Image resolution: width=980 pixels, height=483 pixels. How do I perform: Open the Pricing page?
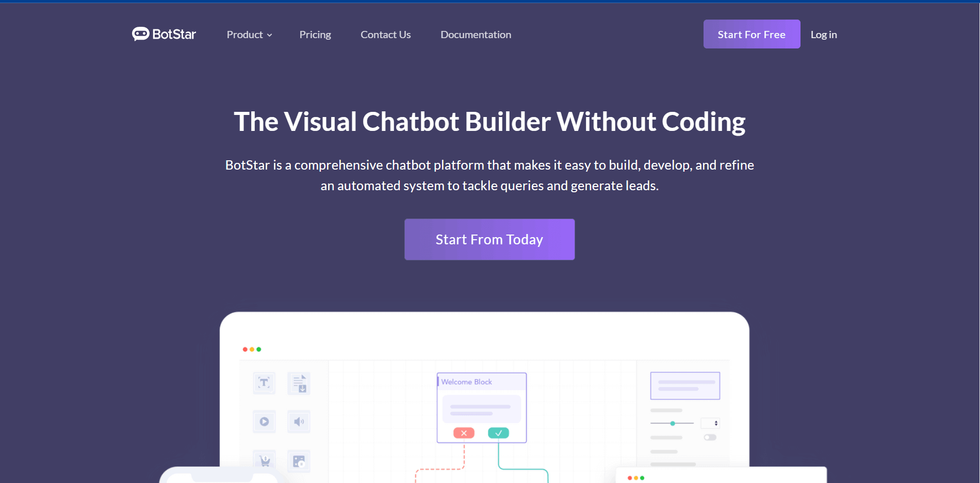[315, 35]
